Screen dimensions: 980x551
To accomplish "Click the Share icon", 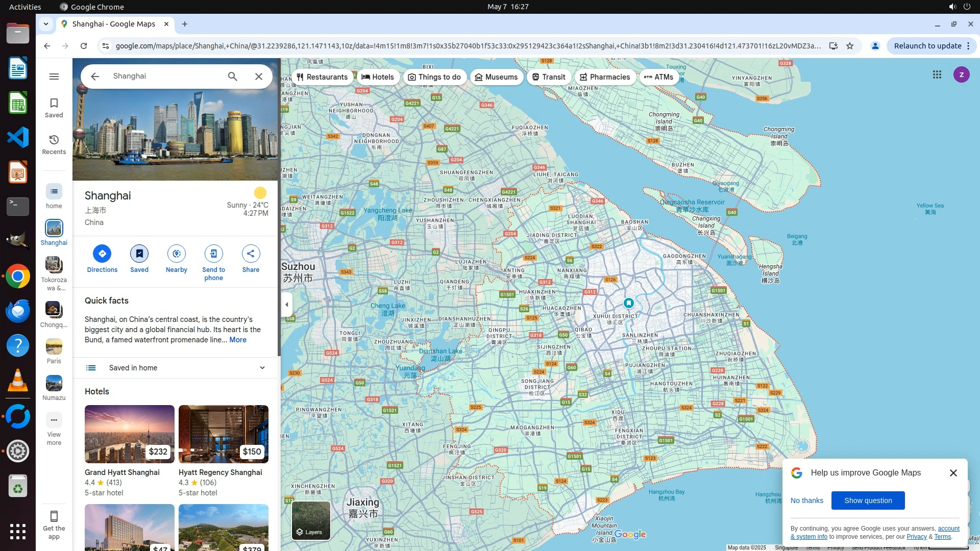I will pos(251,254).
